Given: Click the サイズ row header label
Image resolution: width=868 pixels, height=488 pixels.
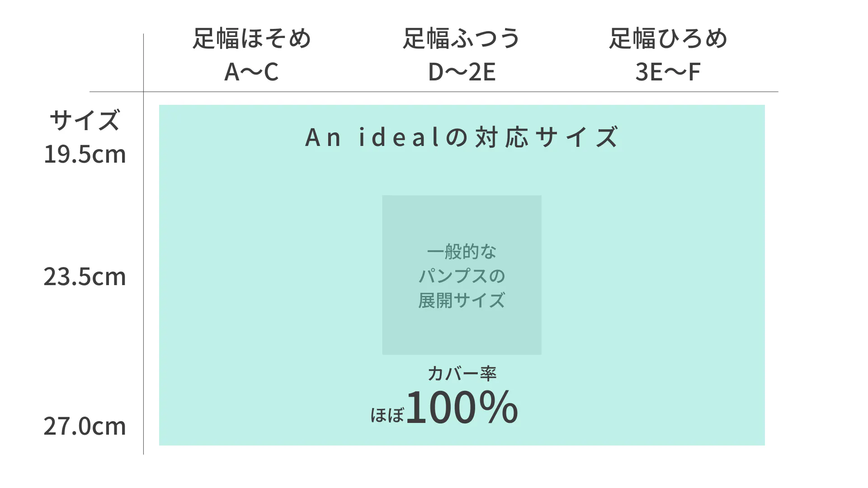Looking at the screenshot, I should 85,120.
